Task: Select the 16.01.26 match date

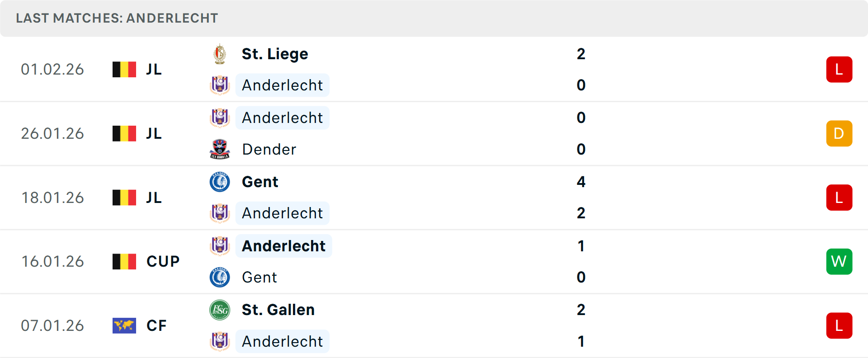Action: [52, 261]
